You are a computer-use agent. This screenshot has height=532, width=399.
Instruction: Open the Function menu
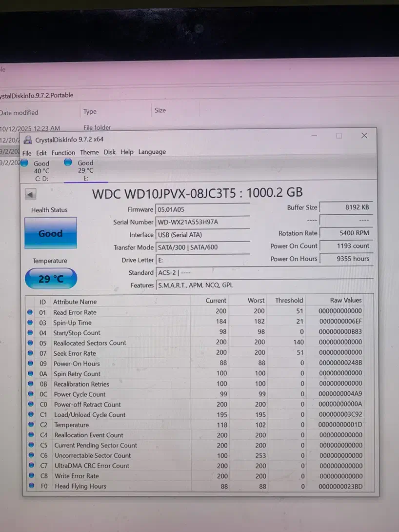[x=63, y=152]
